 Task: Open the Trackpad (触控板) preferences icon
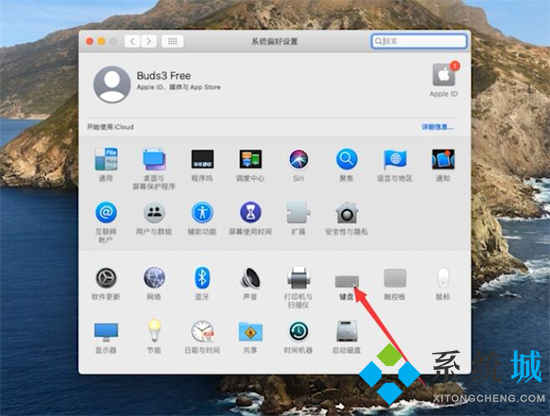pos(395,278)
